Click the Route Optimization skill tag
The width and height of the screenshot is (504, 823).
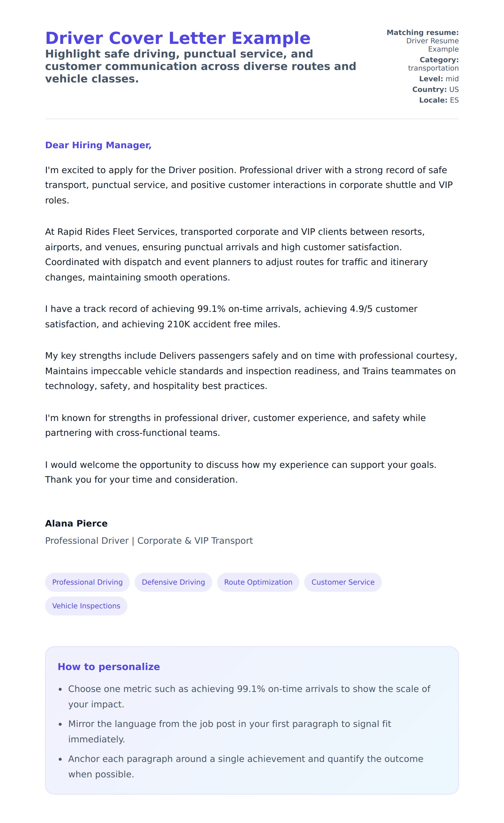click(x=258, y=582)
